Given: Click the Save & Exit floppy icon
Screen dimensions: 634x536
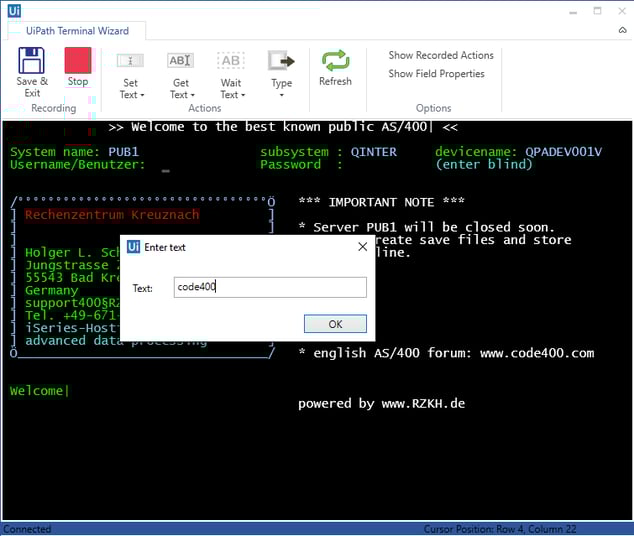Looking at the screenshot, I should click(x=32, y=61).
